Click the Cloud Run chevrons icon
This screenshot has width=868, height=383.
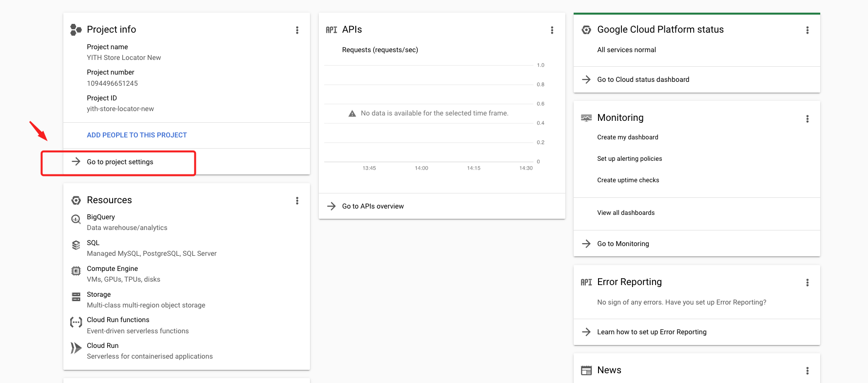76,348
